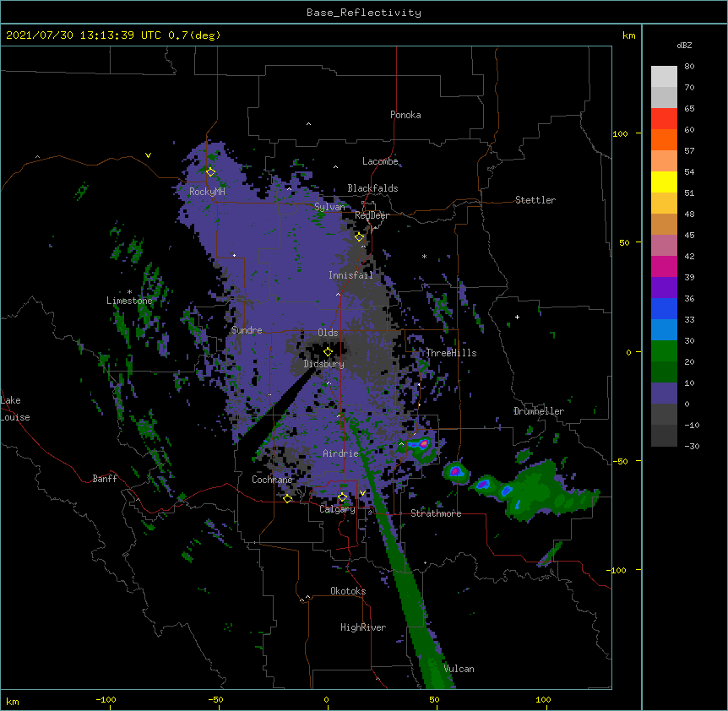The height and width of the screenshot is (711, 728).
Task: Click the Lacombe city label
Action: coord(380,161)
